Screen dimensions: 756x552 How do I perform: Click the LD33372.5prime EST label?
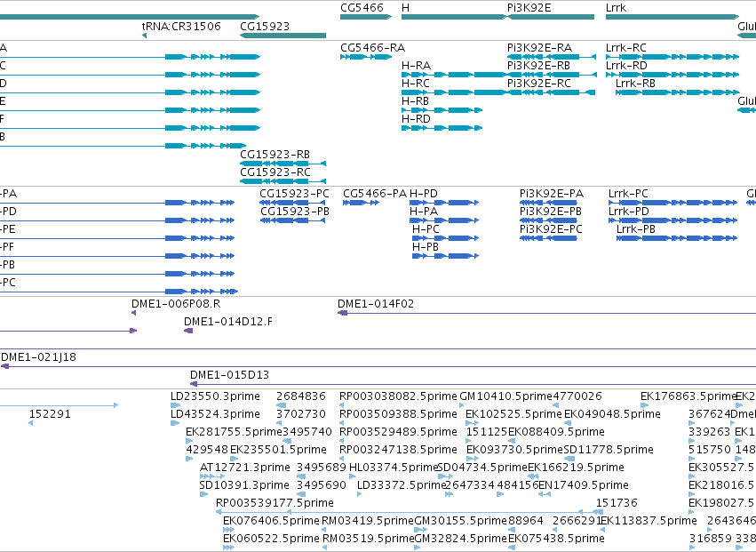[402, 486]
